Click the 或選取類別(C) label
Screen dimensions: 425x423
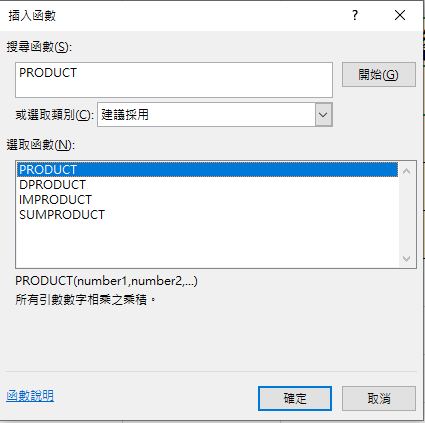click(55, 115)
